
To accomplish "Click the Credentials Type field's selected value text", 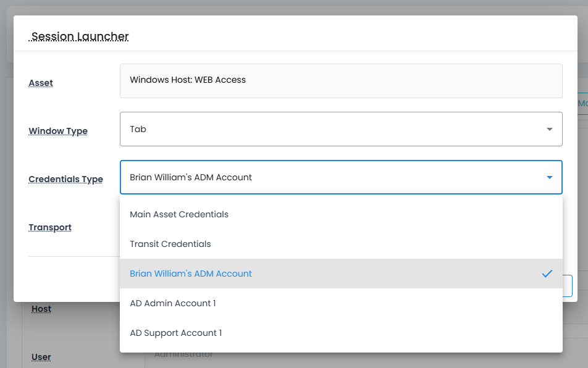I will point(191,177).
